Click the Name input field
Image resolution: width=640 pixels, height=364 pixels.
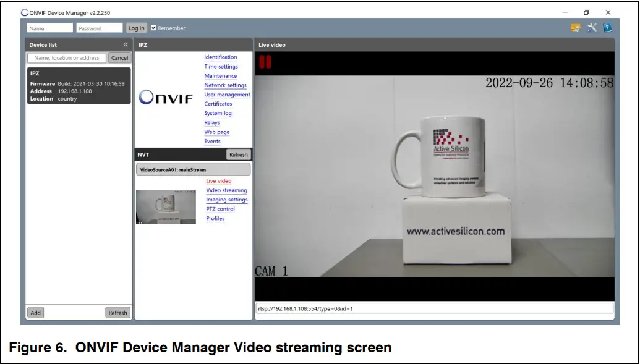click(49, 28)
